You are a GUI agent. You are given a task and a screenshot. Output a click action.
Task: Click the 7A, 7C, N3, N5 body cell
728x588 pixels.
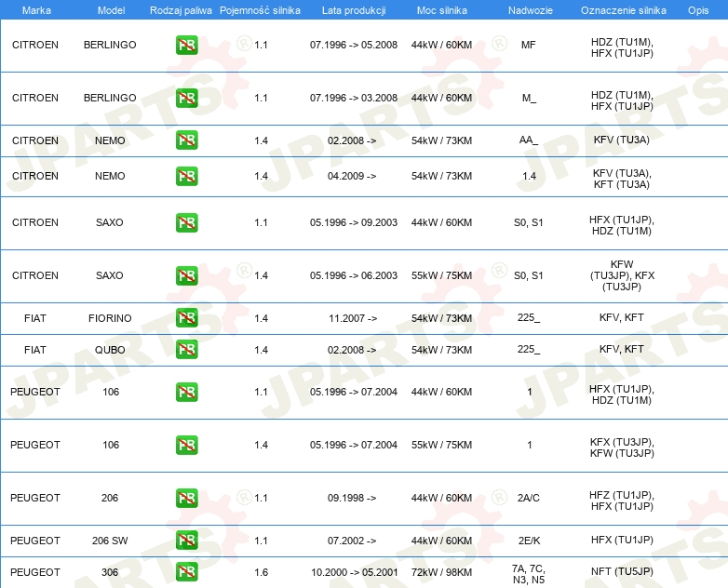click(529, 574)
